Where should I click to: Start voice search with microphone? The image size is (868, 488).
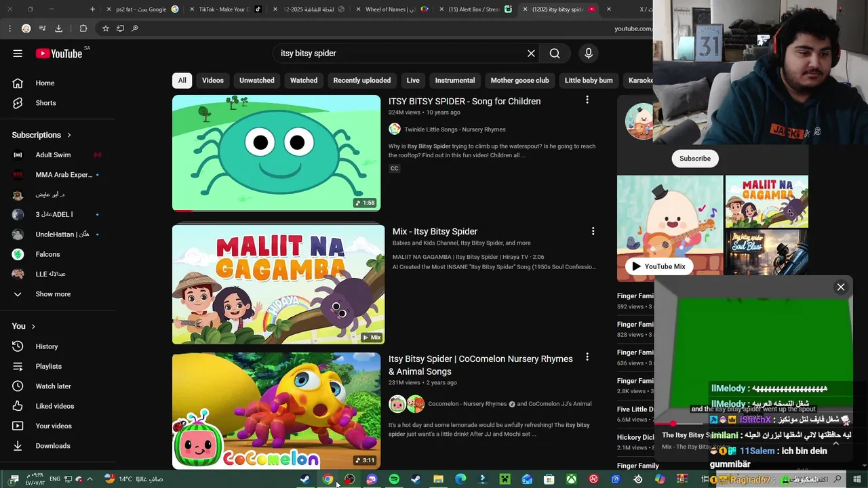pyautogui.click(x=588, y=54)
